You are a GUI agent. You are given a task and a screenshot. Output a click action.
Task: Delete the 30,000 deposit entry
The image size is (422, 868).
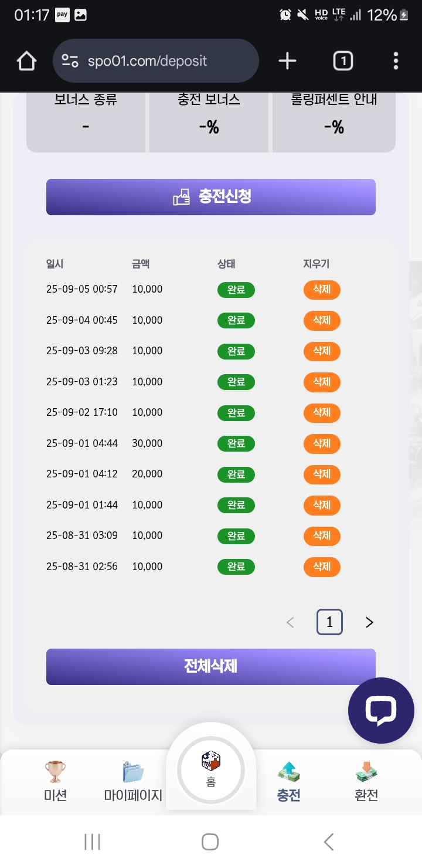coord(322,443)
